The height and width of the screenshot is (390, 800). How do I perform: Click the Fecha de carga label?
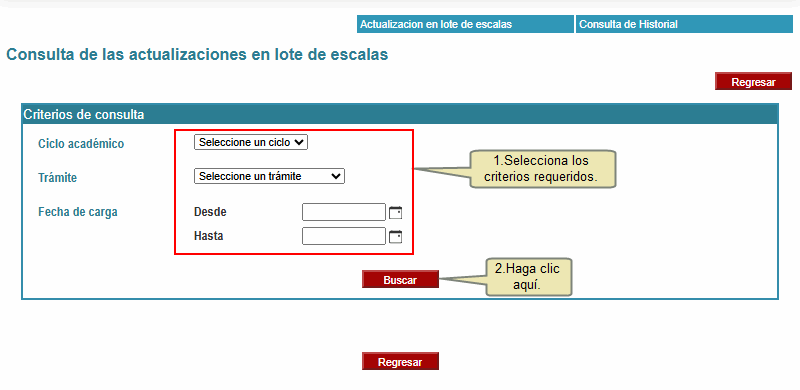click(78, 212)
